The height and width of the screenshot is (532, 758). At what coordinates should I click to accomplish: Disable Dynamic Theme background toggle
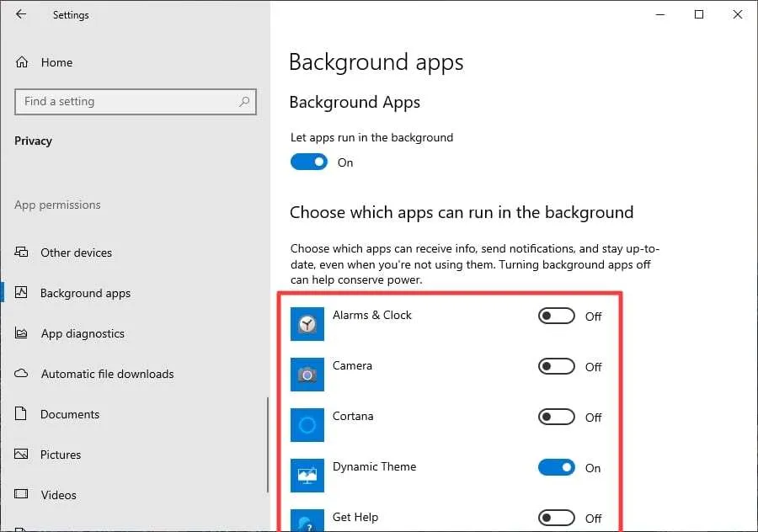(557, 468)
